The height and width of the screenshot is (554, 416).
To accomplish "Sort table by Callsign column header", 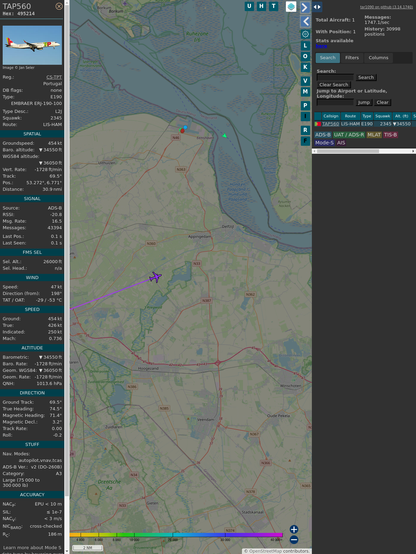I will 331,116.
